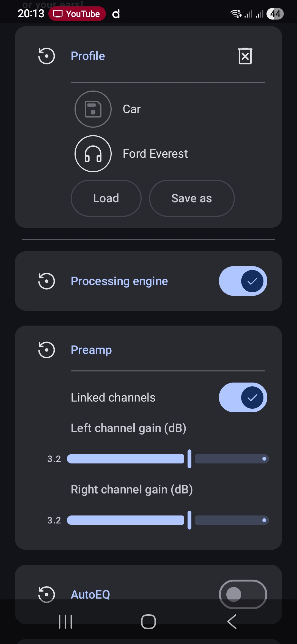Go back using navigation bar arrow
This screenshot has width=297, height=644.
[x=232, y=622]
